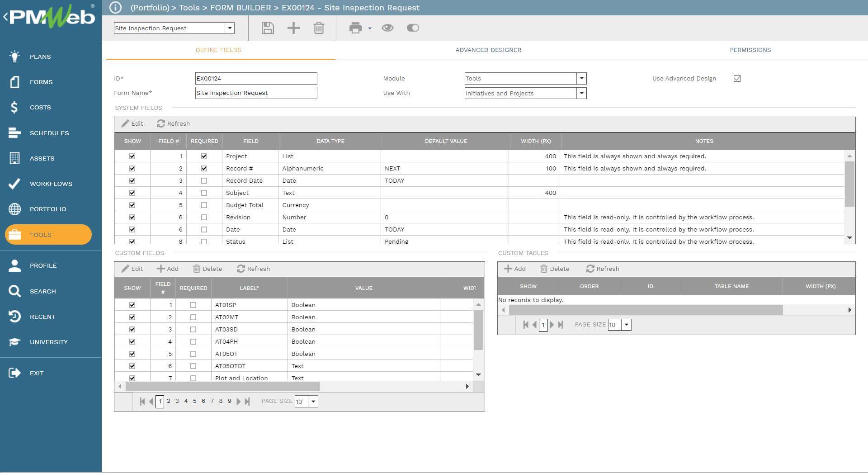Click Refresh in System Fields toolbar
Screen dimensions: 868x473
coord(173,123)
